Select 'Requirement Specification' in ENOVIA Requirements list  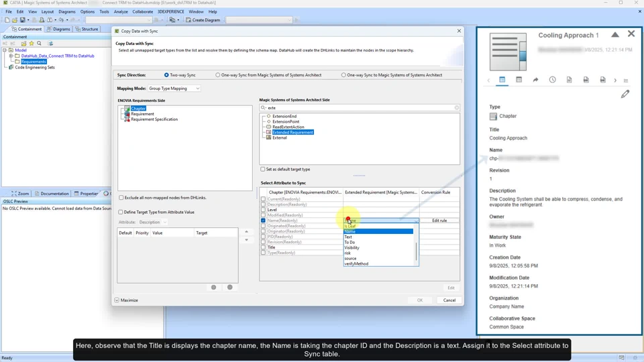coord(154,119)
